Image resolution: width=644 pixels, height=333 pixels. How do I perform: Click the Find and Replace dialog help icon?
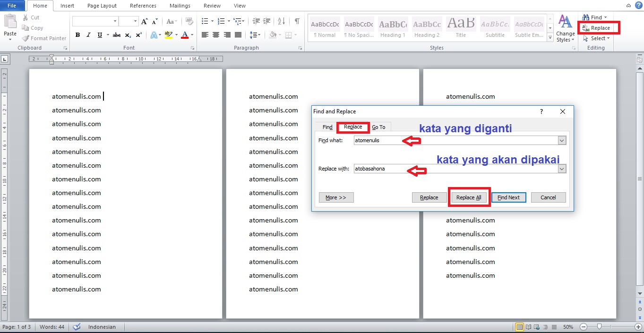(541, 111)
